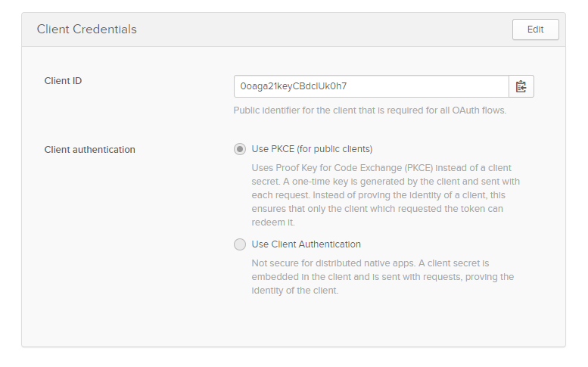The image size is (588, 367).
Task: Click the Edit button
Action: coord(535,30)
